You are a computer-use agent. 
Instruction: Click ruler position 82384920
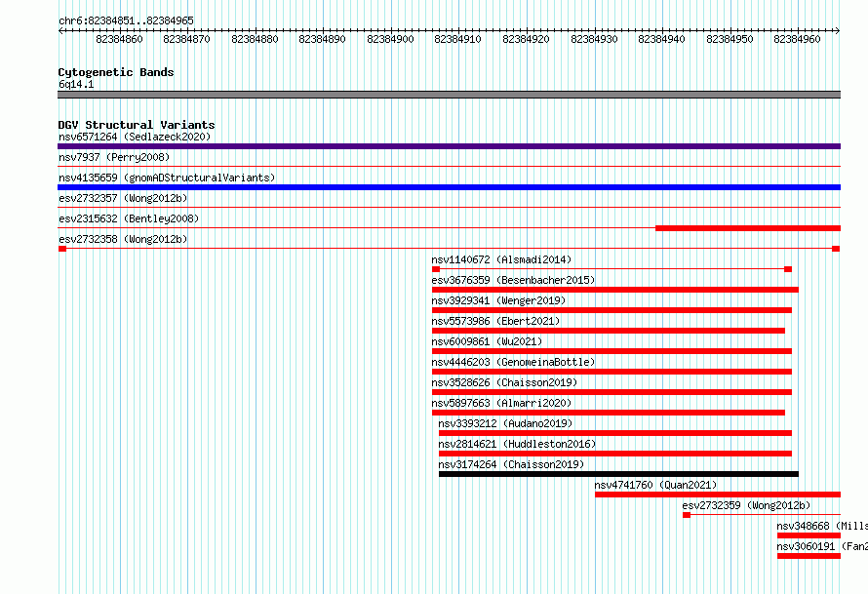[526, 39]
